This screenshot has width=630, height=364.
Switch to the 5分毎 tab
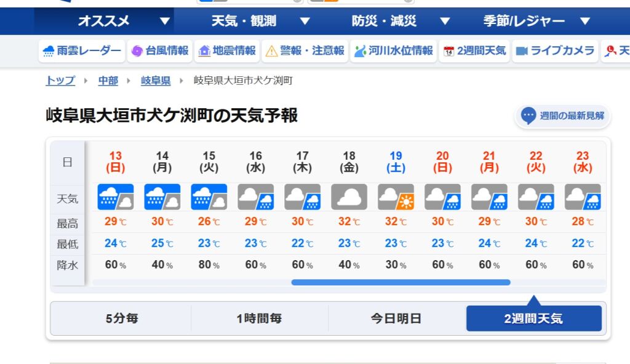122,318
